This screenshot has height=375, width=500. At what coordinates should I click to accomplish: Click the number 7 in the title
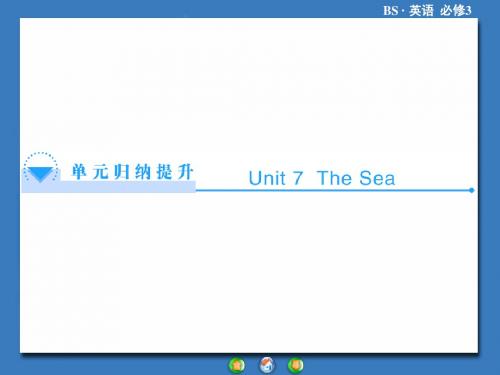tap(298, 178)
